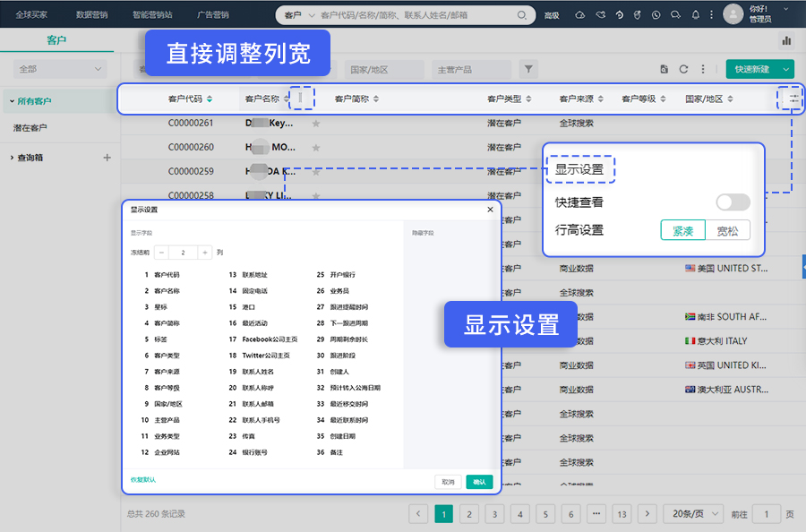This screenshot has height=532, width=806.
Task: Click the search magnifier icon in top bar
Action: [521, 15]
